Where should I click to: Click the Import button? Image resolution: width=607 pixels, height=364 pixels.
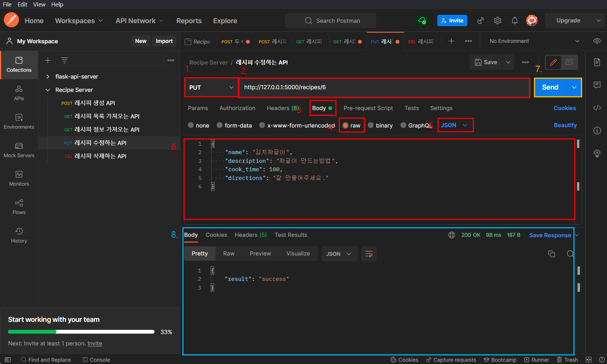pyautogui.click(x=164, y=41)
